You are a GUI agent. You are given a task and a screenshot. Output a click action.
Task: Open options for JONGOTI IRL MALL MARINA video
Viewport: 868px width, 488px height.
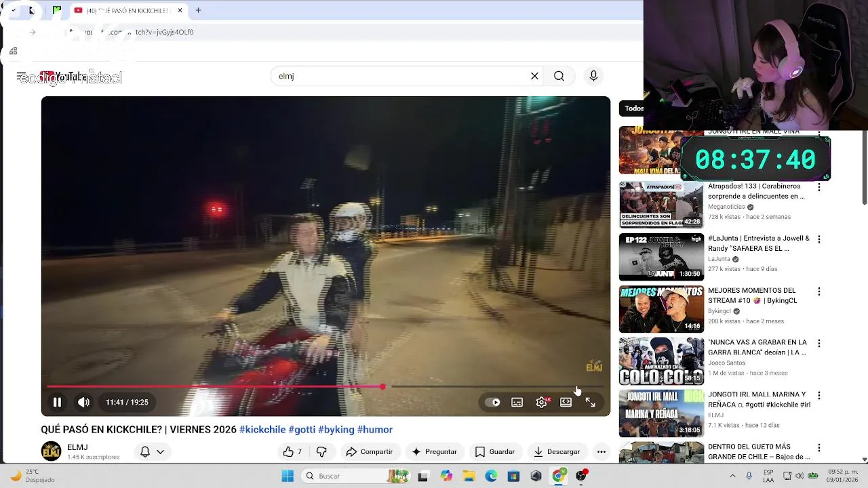[x=818, y=395]
